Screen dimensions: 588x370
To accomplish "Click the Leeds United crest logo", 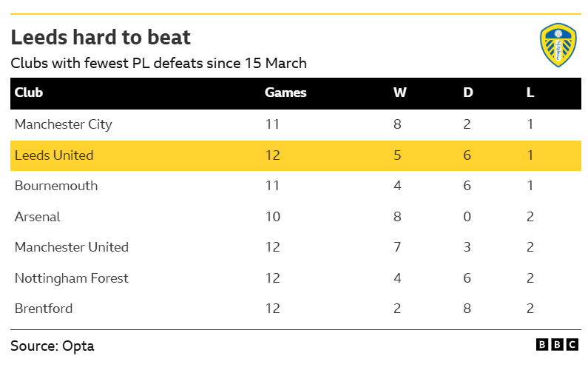I will tap(558, 45).
